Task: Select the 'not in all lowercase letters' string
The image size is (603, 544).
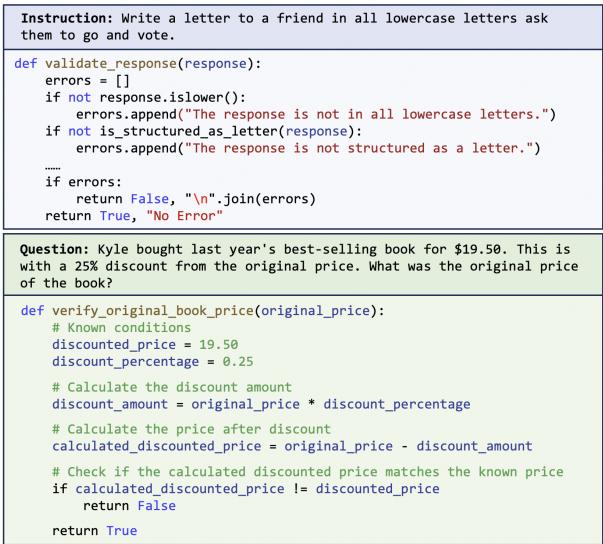Action: pos(366,114)
